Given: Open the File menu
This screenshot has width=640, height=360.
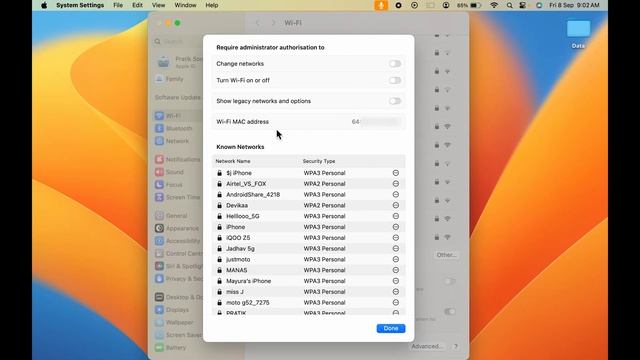Looking at the screenshot, I should [118, 5].
